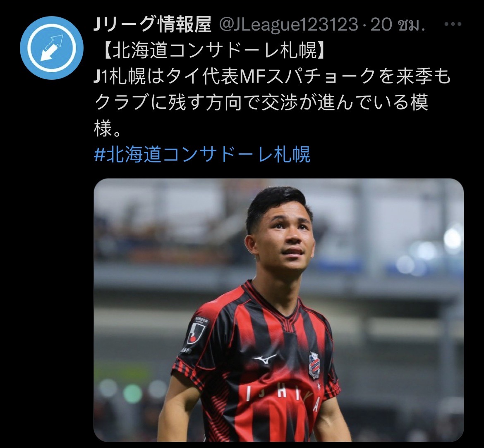This screenshot has width=484, height=448.
Task: Tap the Consadole club crest on the shirt
Action: (314, 365)
